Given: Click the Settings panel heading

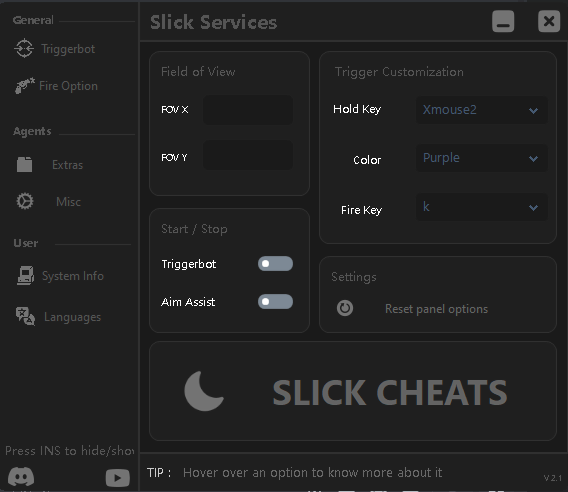Looking at the screenshot, I should point(354,277).
